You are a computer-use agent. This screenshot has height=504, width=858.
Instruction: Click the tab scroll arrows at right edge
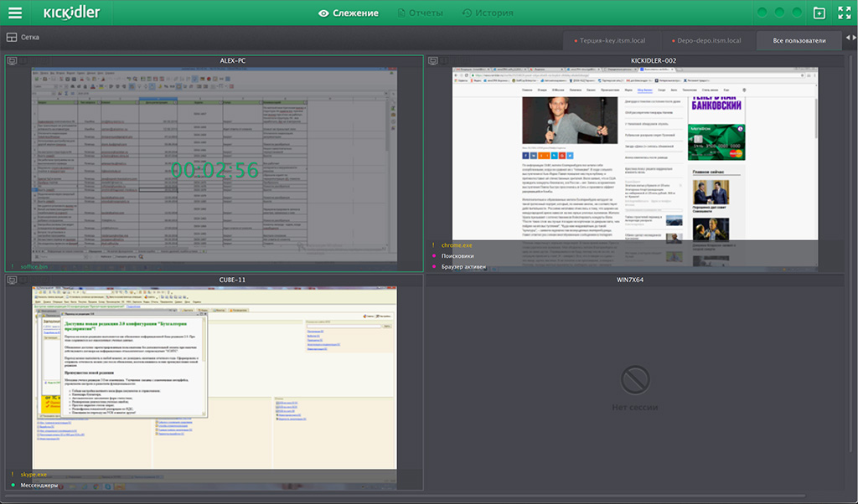tap(851, 38)
